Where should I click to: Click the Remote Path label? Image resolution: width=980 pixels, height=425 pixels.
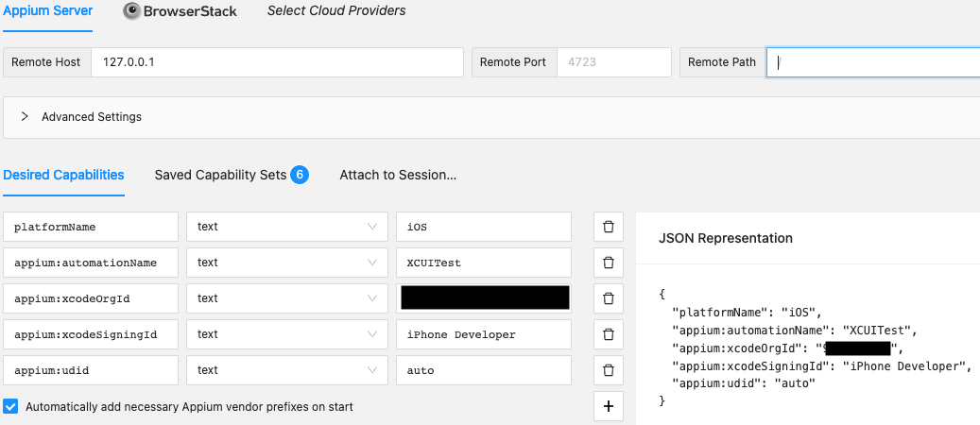722,62
